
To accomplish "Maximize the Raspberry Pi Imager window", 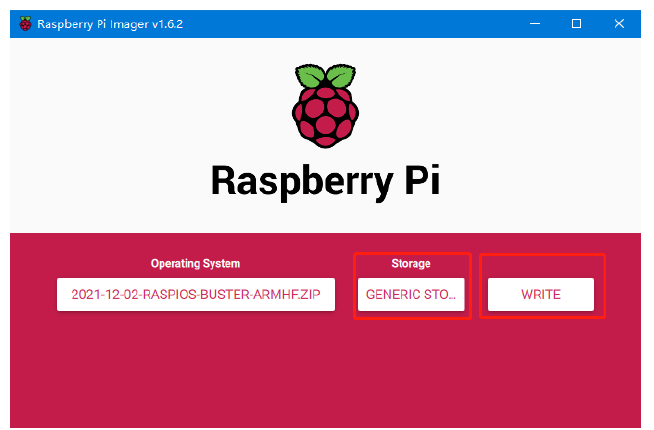I will click(576, 24).
